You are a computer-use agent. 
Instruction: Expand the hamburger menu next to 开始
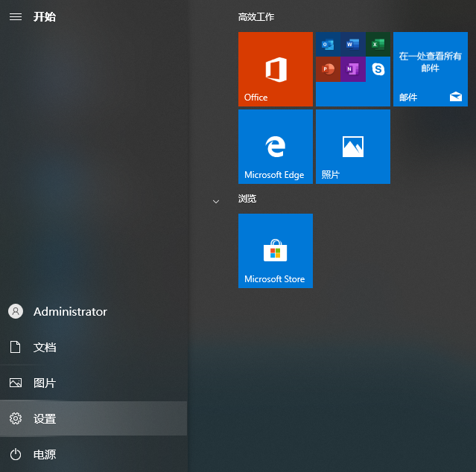coord(15,16)
